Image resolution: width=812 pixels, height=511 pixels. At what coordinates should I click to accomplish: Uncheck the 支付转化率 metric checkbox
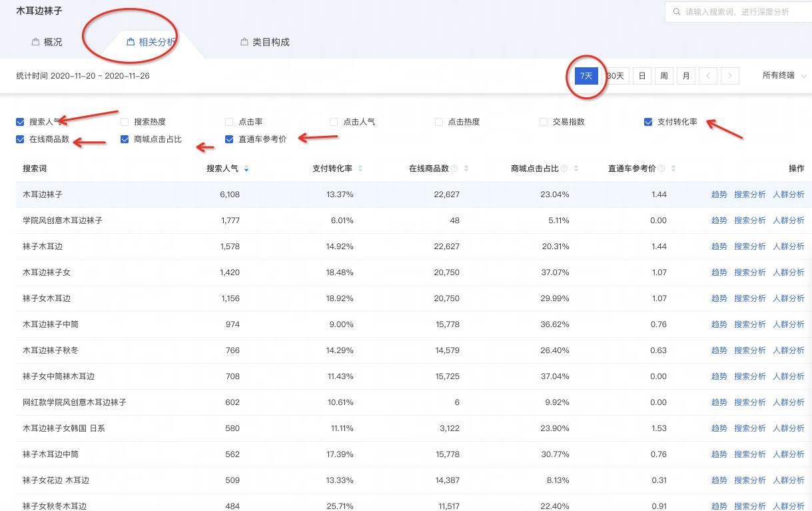648,121
